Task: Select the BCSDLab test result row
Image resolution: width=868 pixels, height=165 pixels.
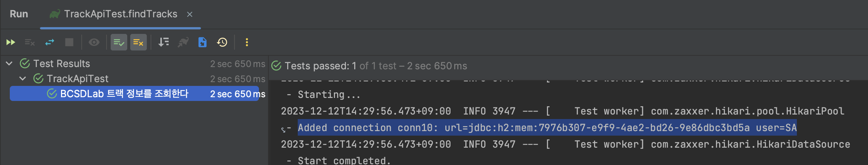Action: pyautogui.click(x=124, y=94)
